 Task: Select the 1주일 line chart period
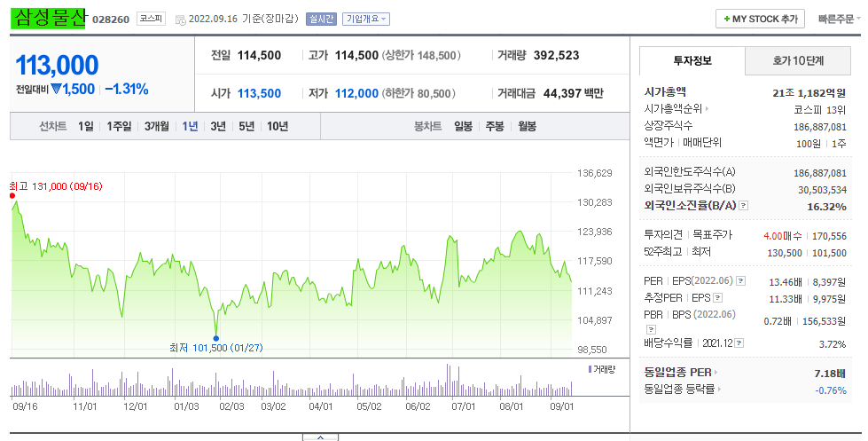click(119, 126)
